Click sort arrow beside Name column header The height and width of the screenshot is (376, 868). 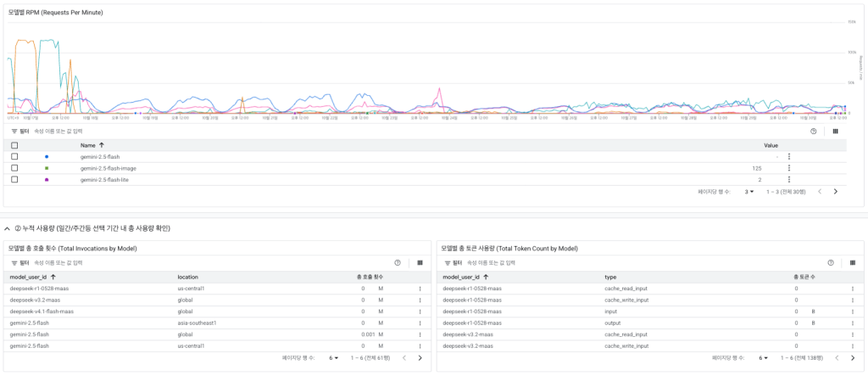102,145
